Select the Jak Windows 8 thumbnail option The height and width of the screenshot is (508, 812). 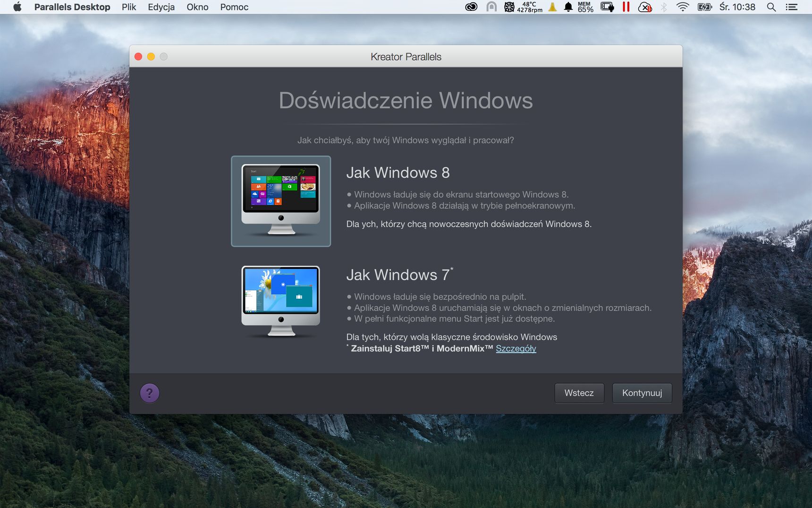pos(281,201)
